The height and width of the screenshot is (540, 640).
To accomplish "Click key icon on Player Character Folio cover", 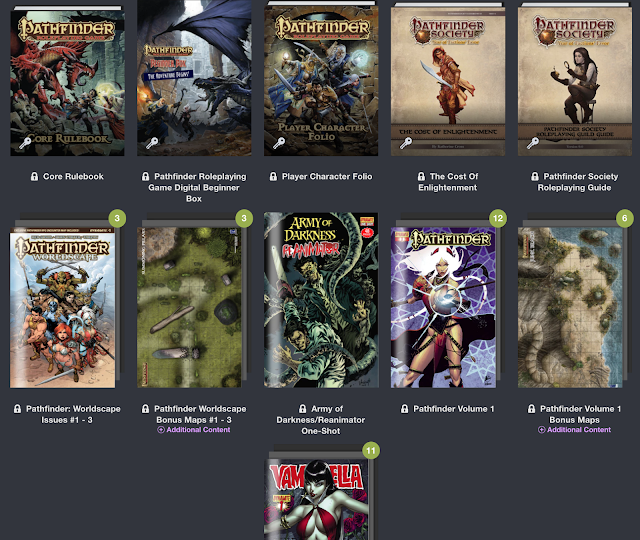I will 279,143.
